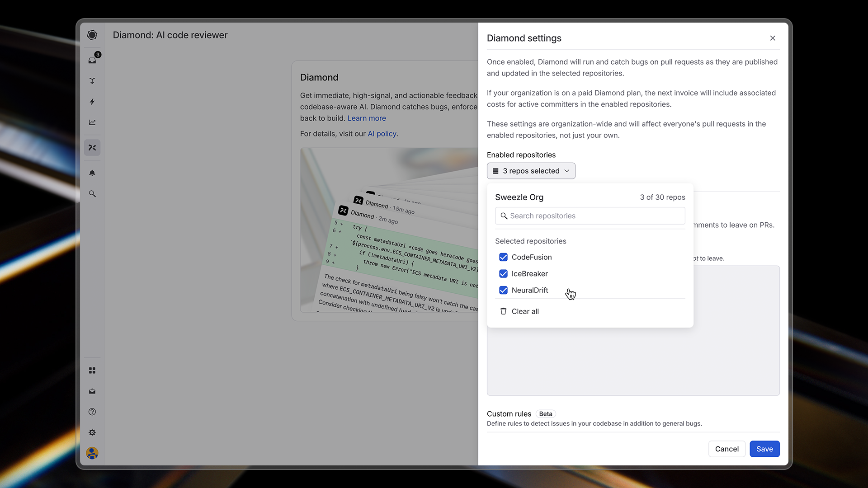Click the merge queue sidebar icon
The height and width of the screenshot is (488, 868).
pyautogui.click(x=92, y=81)
